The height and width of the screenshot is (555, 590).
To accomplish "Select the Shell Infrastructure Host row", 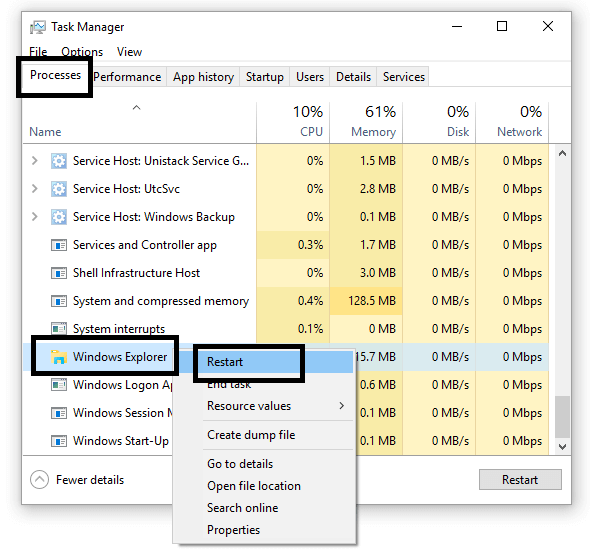I will point(286,273).
